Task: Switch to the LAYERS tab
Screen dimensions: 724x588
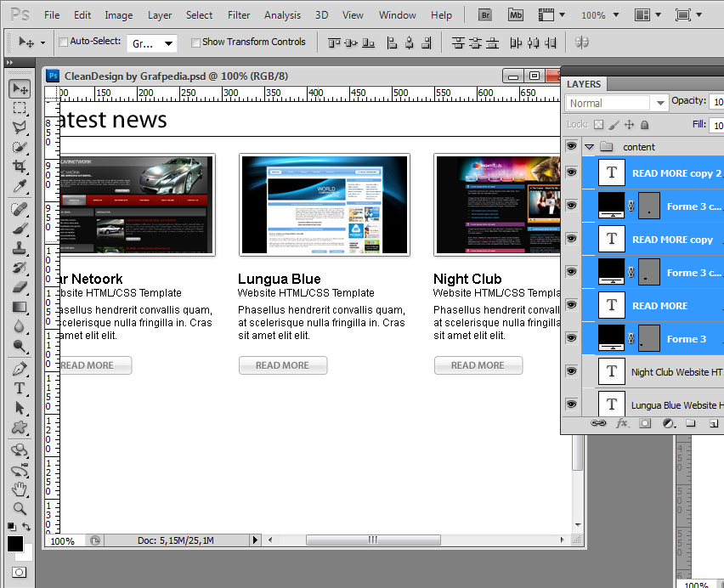Action: coord(584,84)
